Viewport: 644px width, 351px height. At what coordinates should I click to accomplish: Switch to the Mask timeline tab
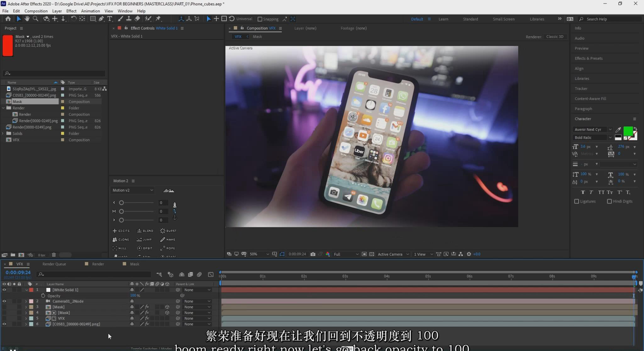point(134,264)
